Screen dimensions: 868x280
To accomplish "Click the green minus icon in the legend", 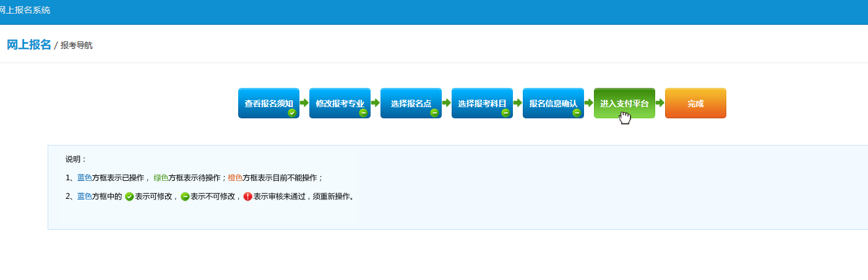I will [185, 196].
